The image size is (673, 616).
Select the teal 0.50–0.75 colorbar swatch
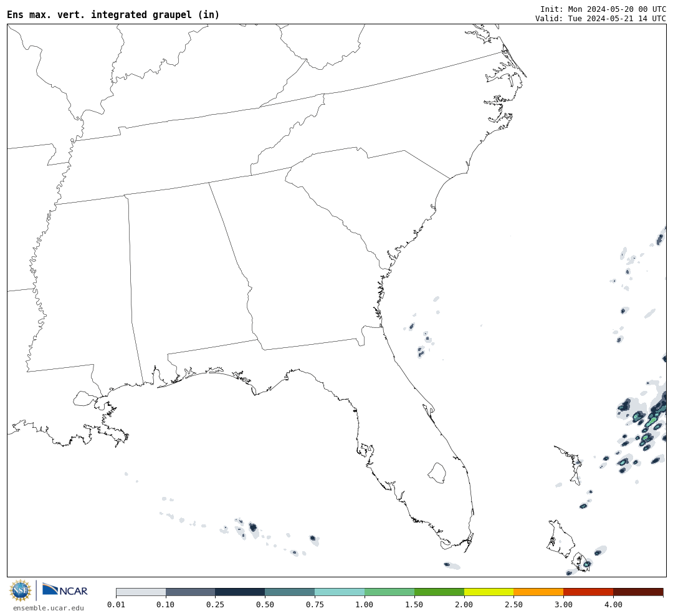pos(290,592)
